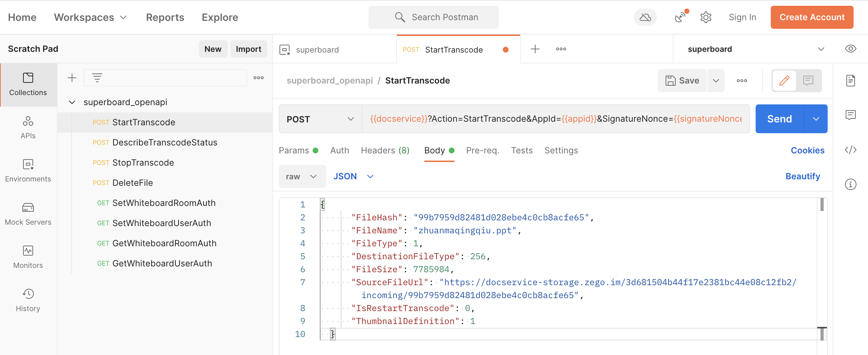Screen dimensions: 868x355
Task: Click the Import button
Action: coord(249,49)
